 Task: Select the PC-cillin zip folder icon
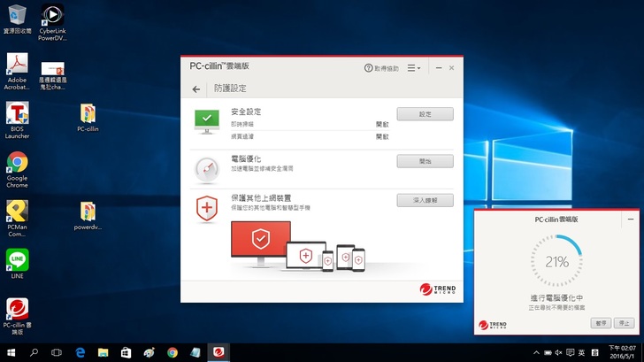click(88, 118)
